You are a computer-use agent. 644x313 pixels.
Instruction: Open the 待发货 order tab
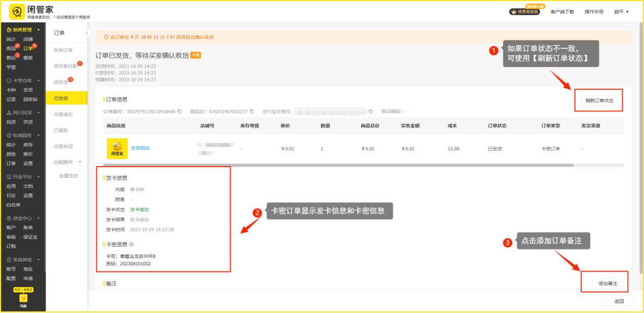coord(61,82)
